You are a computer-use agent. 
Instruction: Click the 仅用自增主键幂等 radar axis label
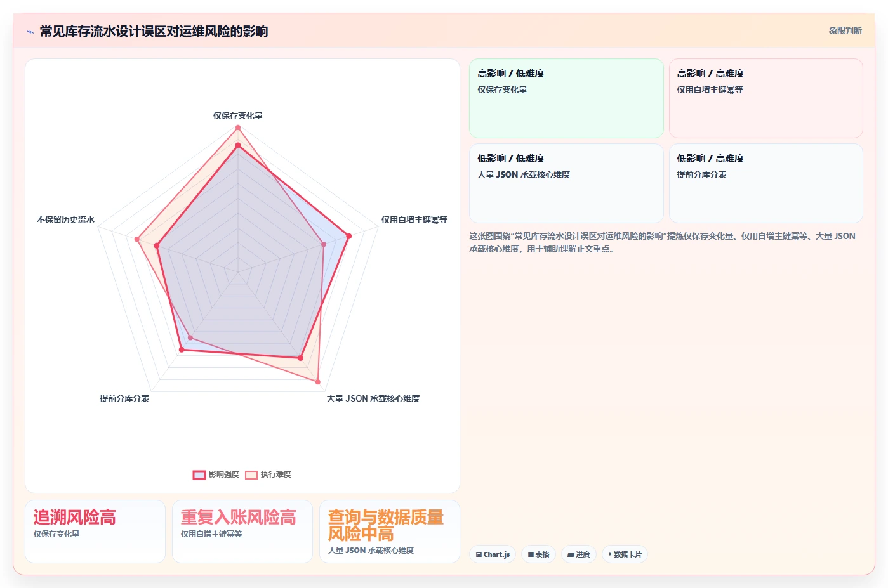click(414, 219)
